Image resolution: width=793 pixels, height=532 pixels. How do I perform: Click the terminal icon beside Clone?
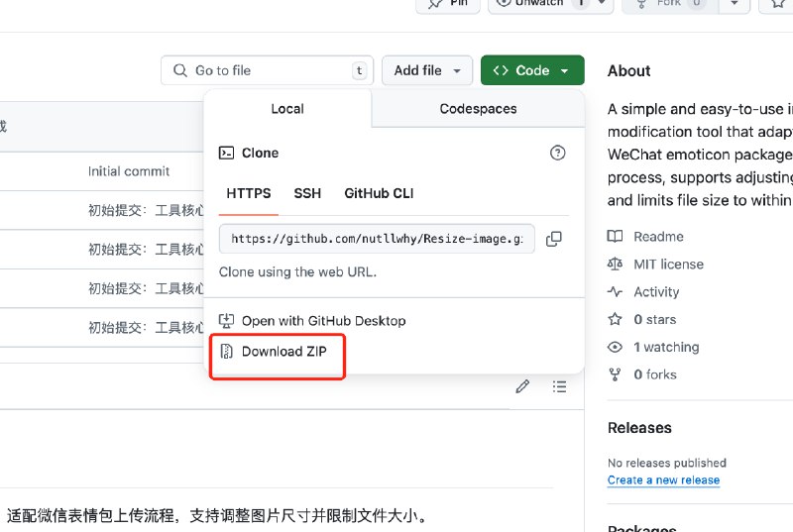[226, 153]
